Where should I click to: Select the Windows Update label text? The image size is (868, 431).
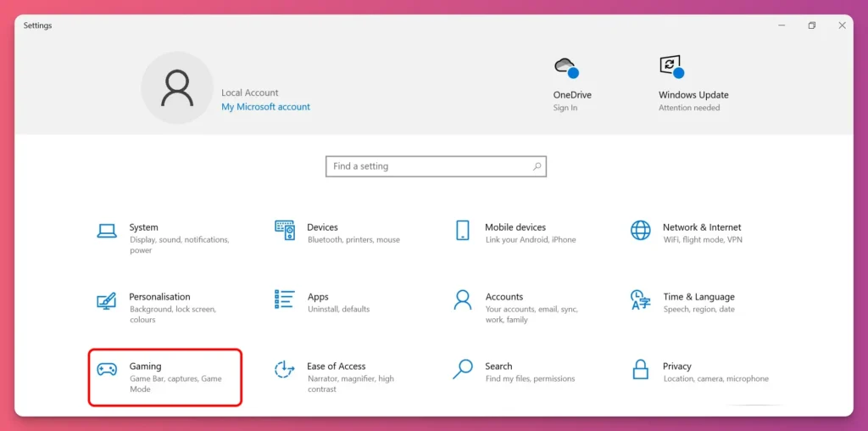pyautogui.click(x=693, y=95)
